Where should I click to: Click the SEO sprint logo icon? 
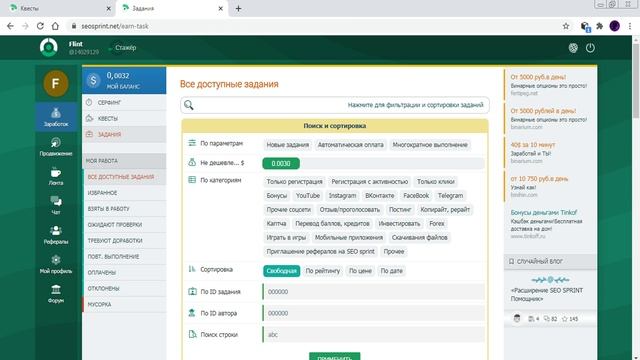click(49, 47)
